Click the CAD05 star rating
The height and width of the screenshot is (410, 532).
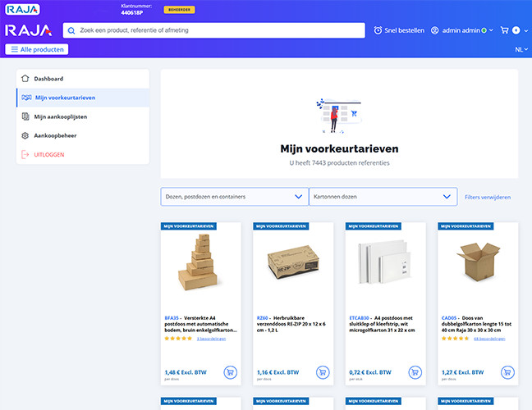(x=456, y=339)
